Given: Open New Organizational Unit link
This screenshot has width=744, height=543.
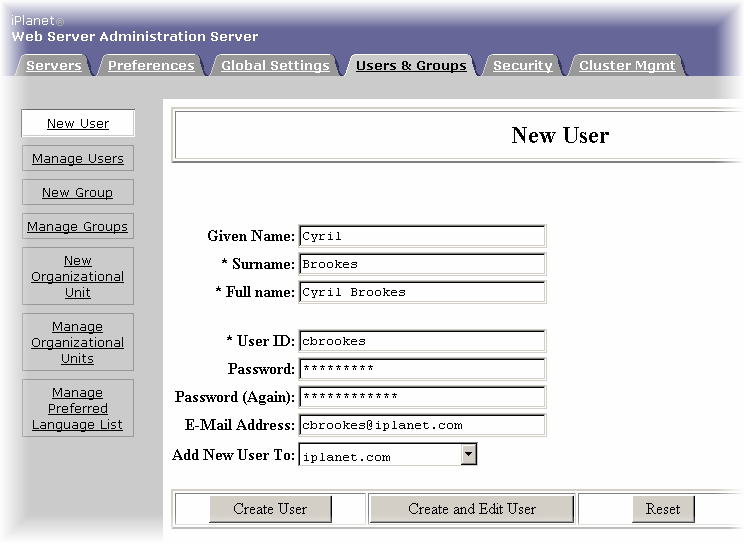Looking at the screenshot, I should [x=78, y=276].
